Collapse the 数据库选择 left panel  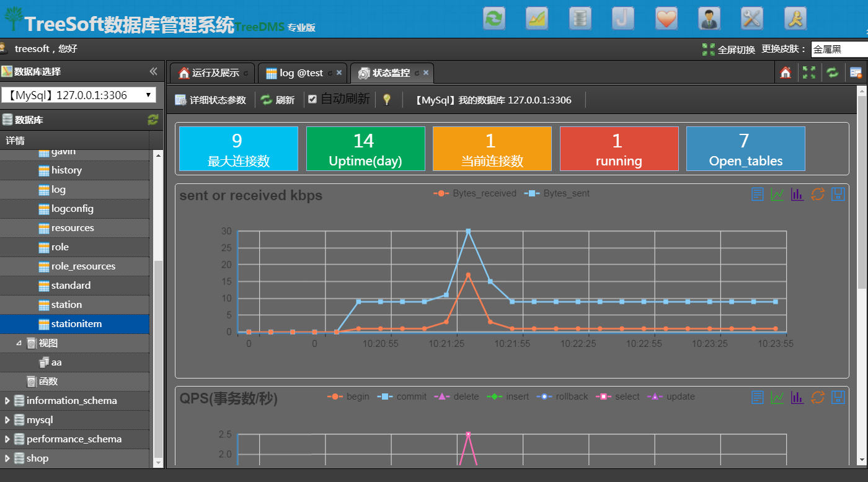click(x=154, y=71)
